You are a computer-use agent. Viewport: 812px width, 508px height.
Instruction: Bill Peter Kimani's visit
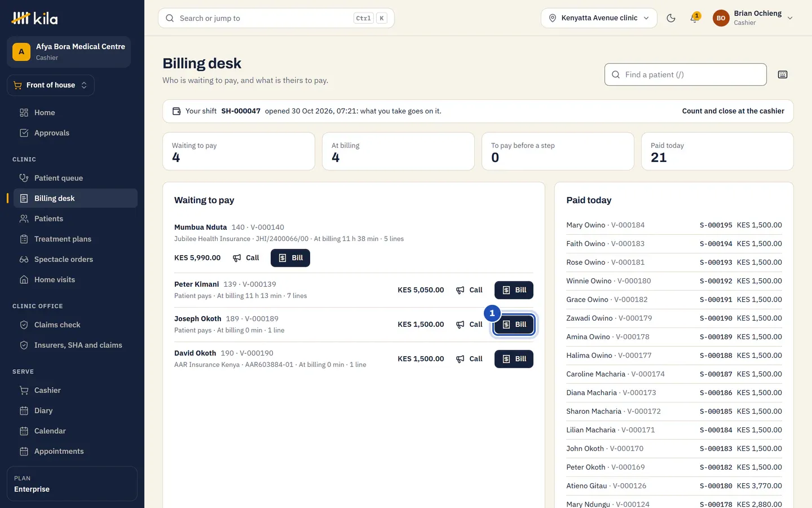[x=514, y=290]
